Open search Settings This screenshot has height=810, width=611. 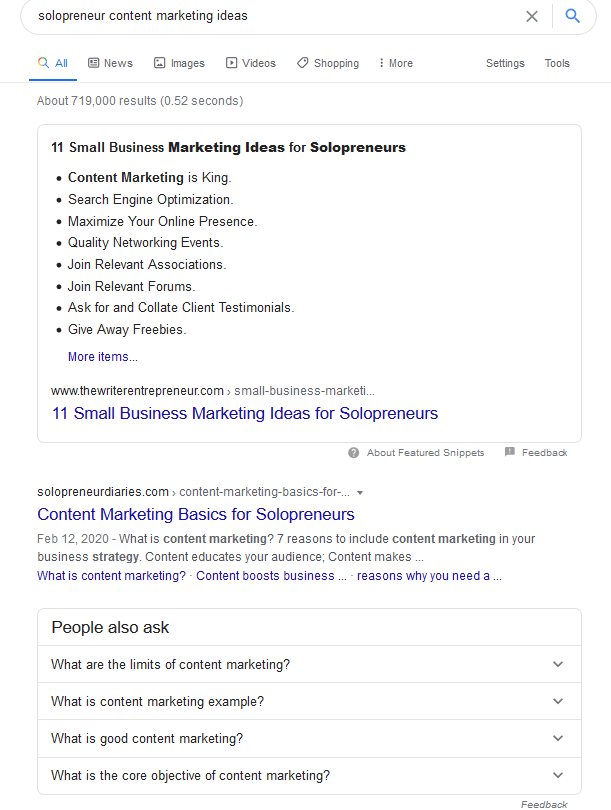point(505,63)
